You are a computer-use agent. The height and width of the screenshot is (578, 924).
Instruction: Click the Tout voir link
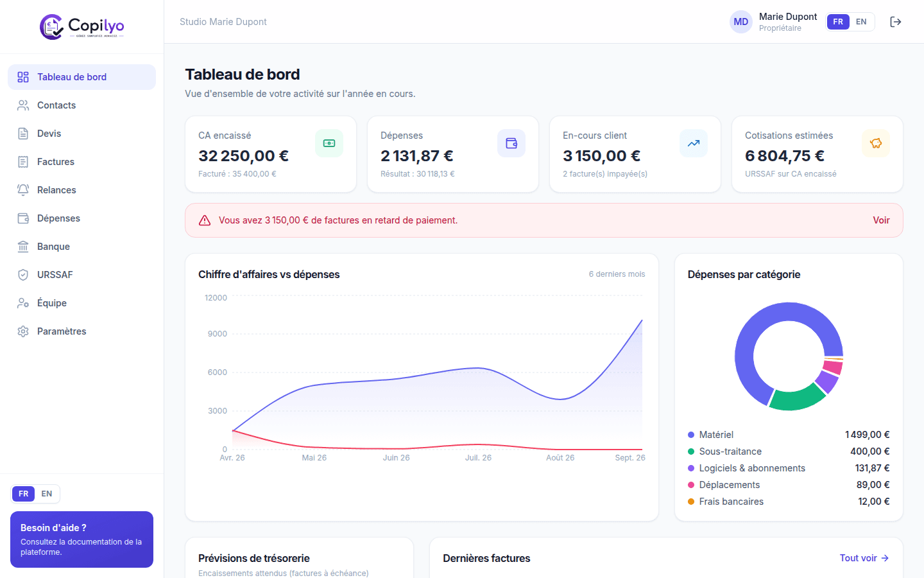(x=864, y=558)
